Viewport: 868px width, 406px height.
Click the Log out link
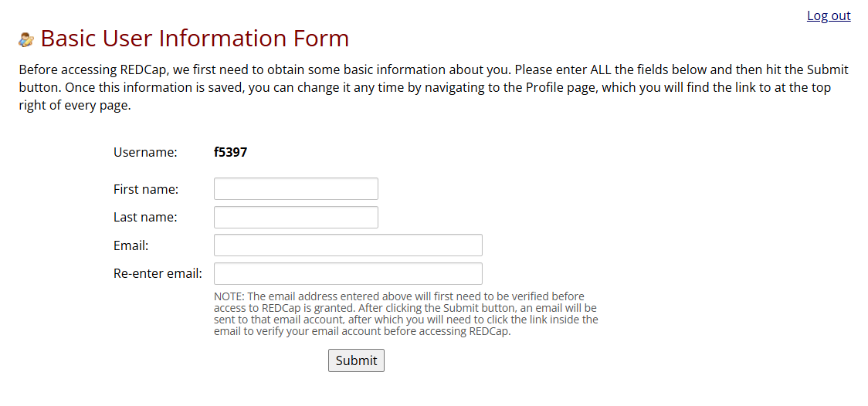pyautogui.click(x=828, y=15)
